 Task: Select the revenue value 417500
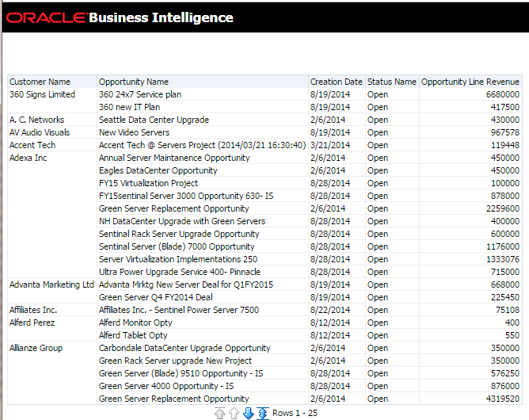[x=505, y=107]
